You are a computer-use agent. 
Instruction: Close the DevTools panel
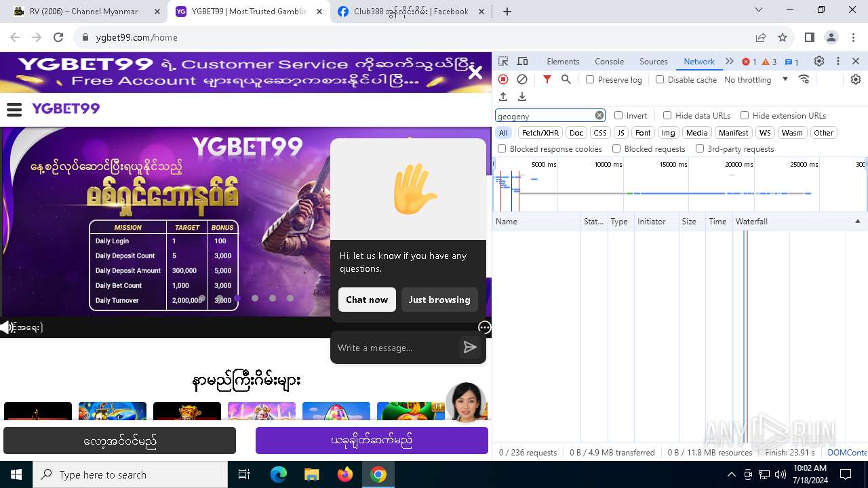856,61
